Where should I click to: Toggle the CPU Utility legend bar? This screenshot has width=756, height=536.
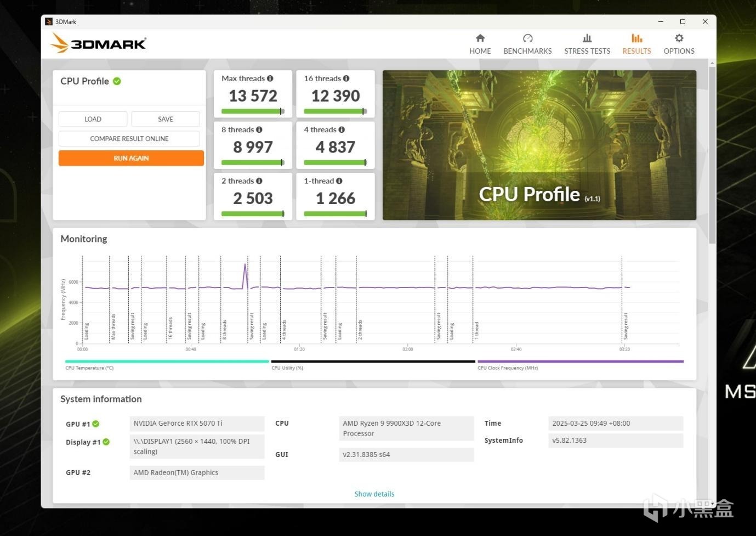pyautogui.click(x=373, y=362)
